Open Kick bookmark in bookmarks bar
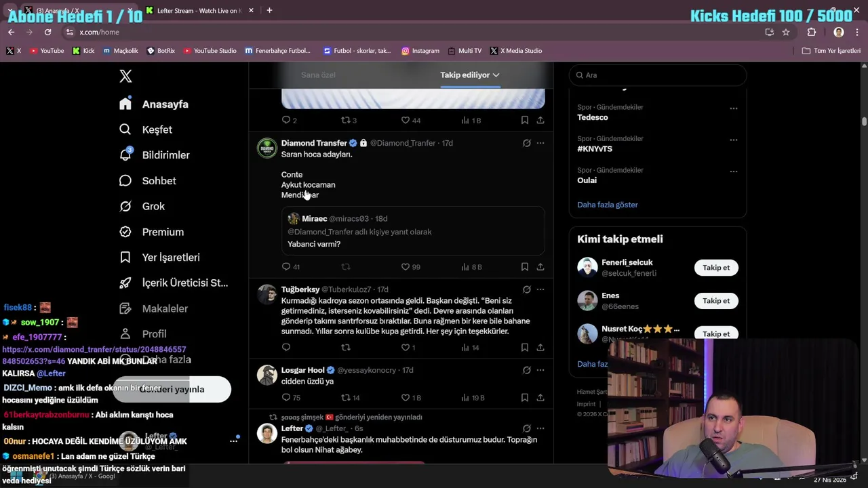Screen dimensions: 868x488 coord(83,51)
